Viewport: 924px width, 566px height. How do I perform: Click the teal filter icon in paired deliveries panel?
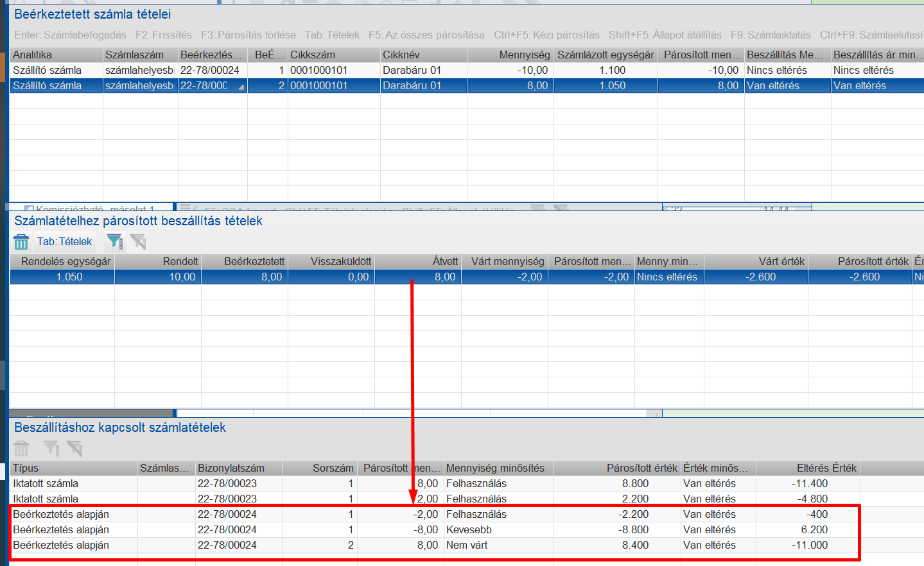pos(114,242)
